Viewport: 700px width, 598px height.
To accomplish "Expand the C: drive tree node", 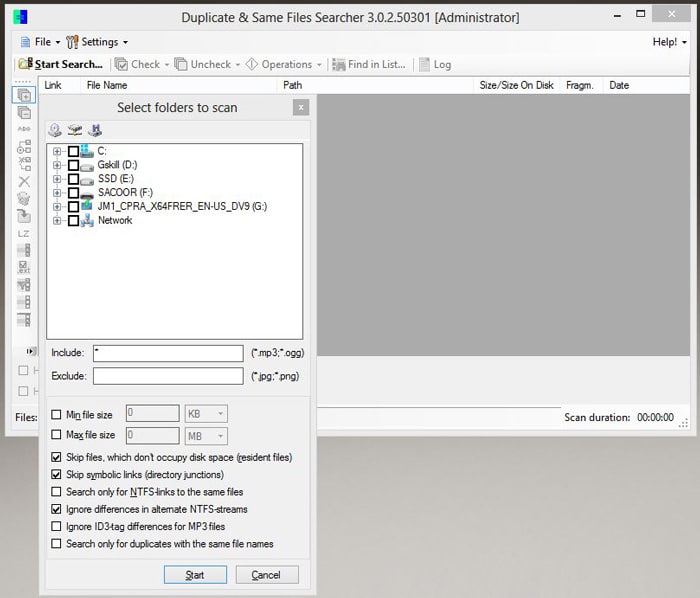I will (x=57, y=151).
